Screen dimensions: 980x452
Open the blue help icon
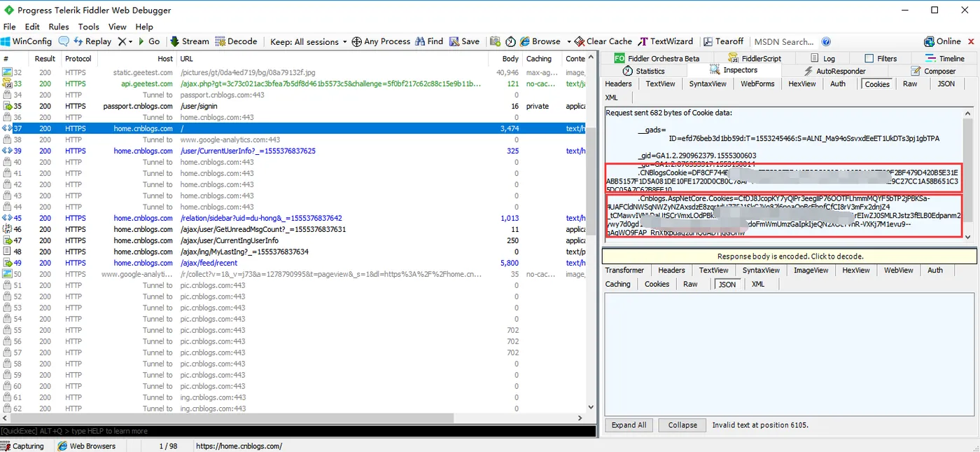[x=826, y=41]
